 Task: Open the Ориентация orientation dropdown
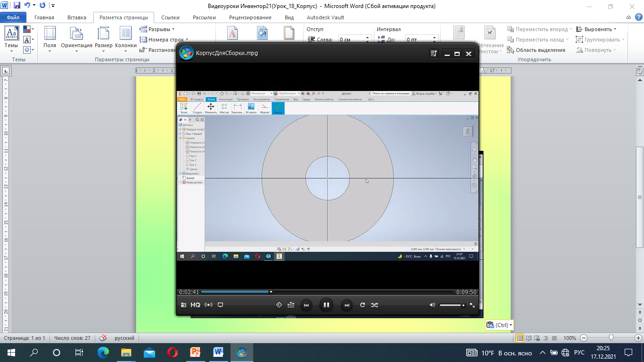76,38
